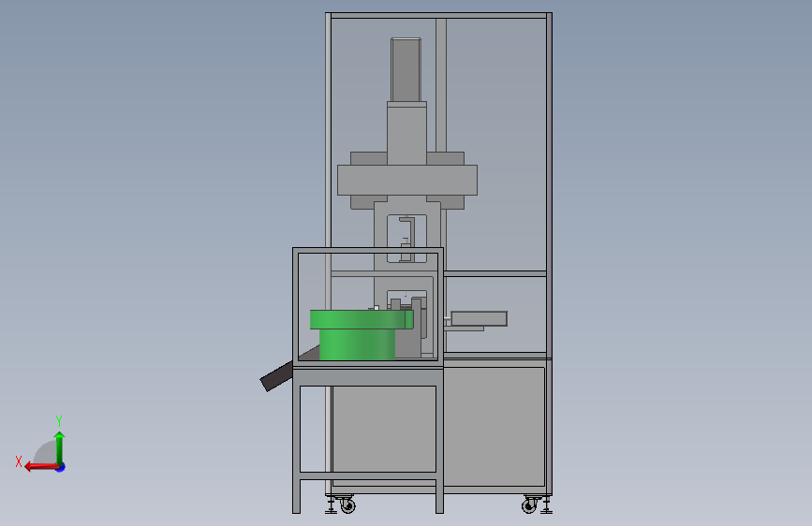Select the lower left cabinet panel behind table
The height and width of the screenshot is (526, 812).
pyautogui.click(x=384, y=429)
